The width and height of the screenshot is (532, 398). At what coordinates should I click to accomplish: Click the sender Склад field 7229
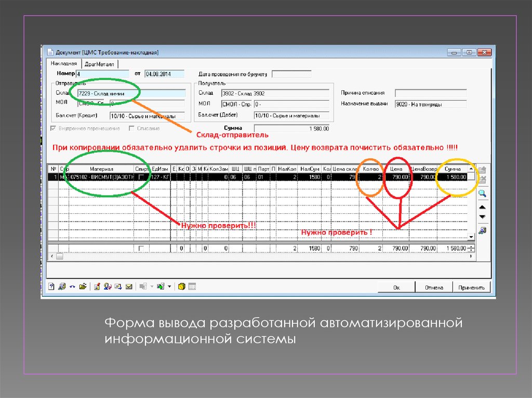131,93
